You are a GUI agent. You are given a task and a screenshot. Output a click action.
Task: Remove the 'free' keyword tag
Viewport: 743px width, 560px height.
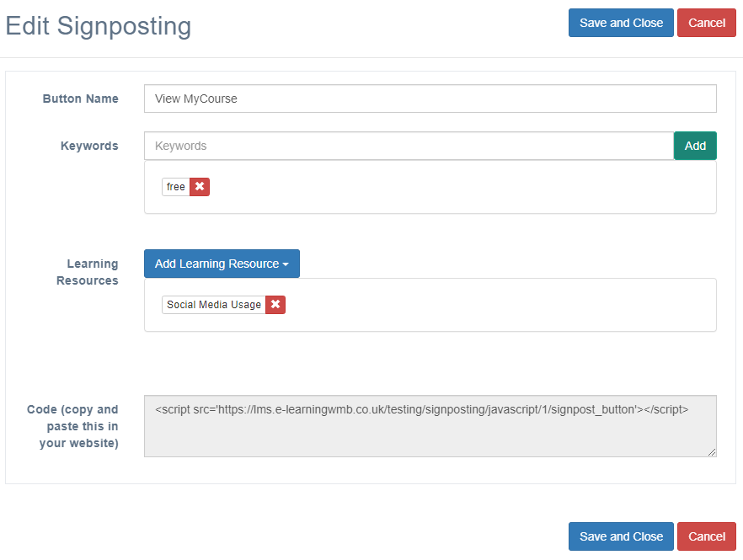200,187
